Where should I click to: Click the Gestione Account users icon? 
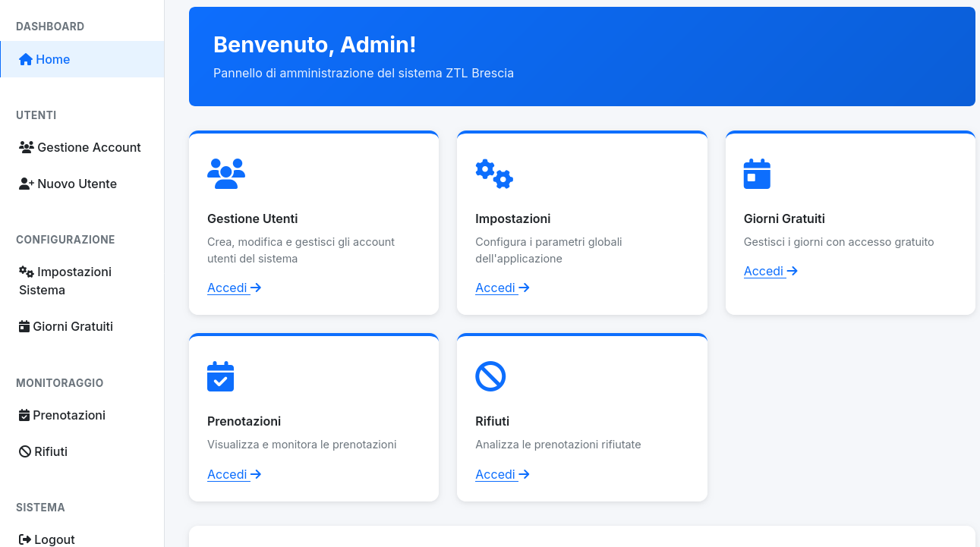[27, 147]
